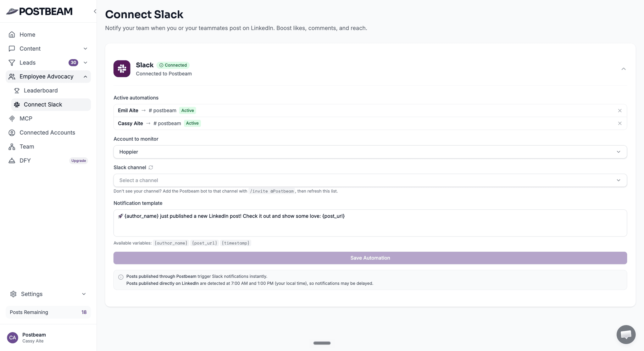This screenshot has width=644, height=351.
Task: Click the Active badge for Cassy Aite
Action: point(192,123)
